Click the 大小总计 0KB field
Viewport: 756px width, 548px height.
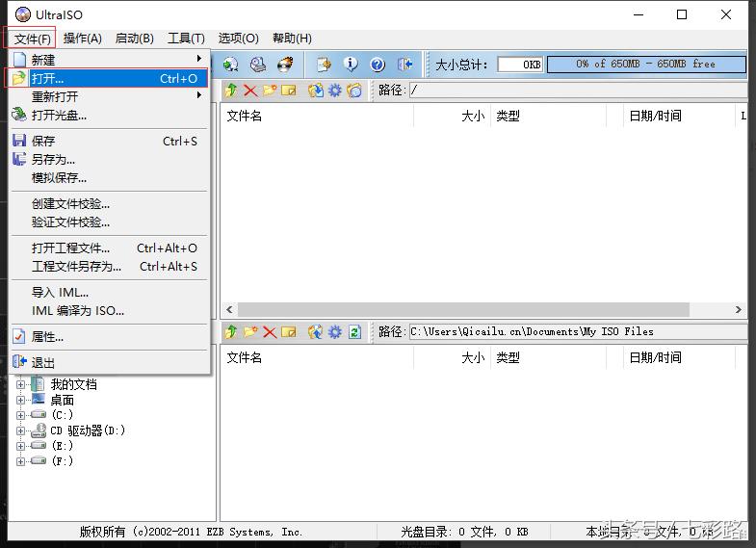click(520, 65)
